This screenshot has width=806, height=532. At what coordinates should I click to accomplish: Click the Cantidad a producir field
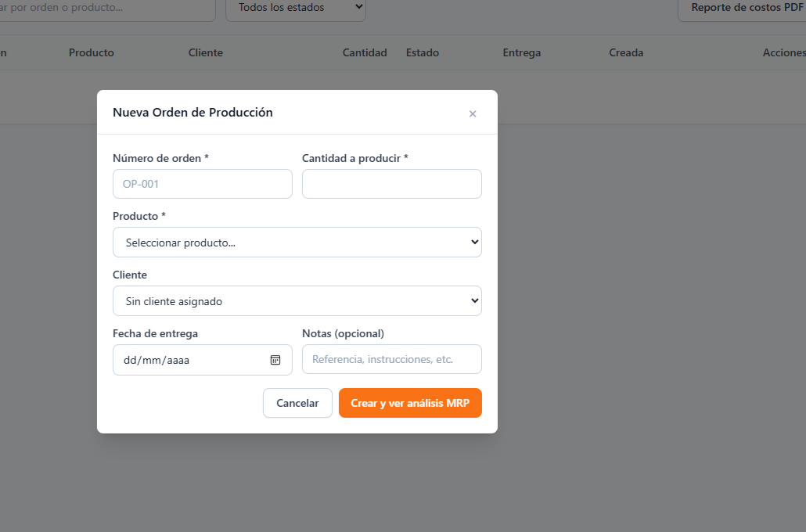(392, 184)
